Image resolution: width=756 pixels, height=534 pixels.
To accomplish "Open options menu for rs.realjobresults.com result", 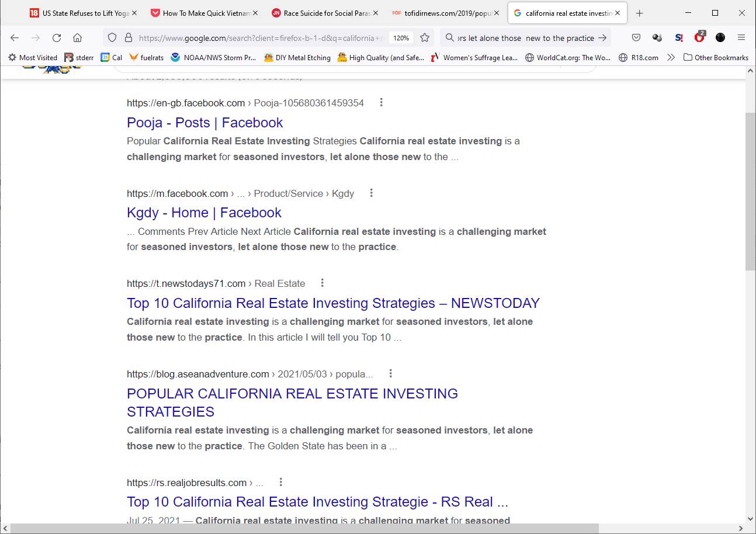I will (281, 482).
